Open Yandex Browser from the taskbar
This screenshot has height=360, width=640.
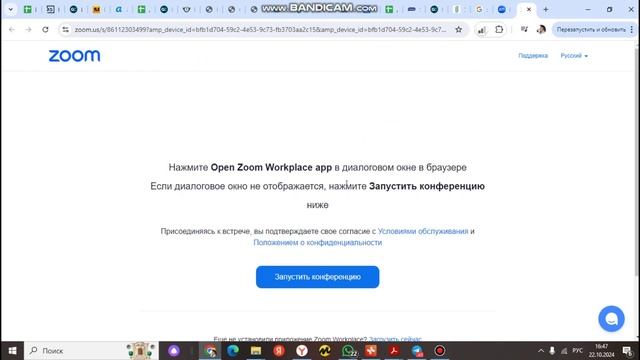pos(302,351)
